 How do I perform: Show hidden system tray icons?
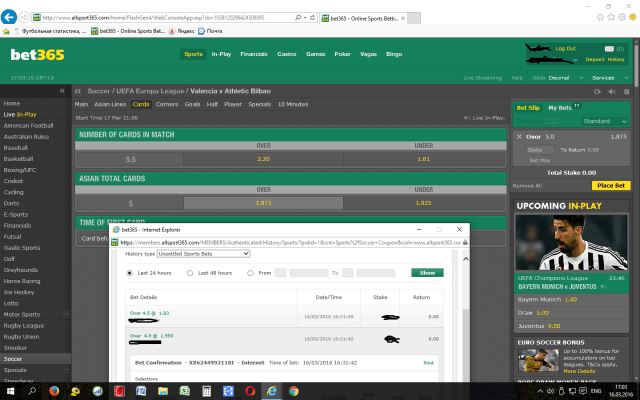pyautogui.click(x=540, y=391)
